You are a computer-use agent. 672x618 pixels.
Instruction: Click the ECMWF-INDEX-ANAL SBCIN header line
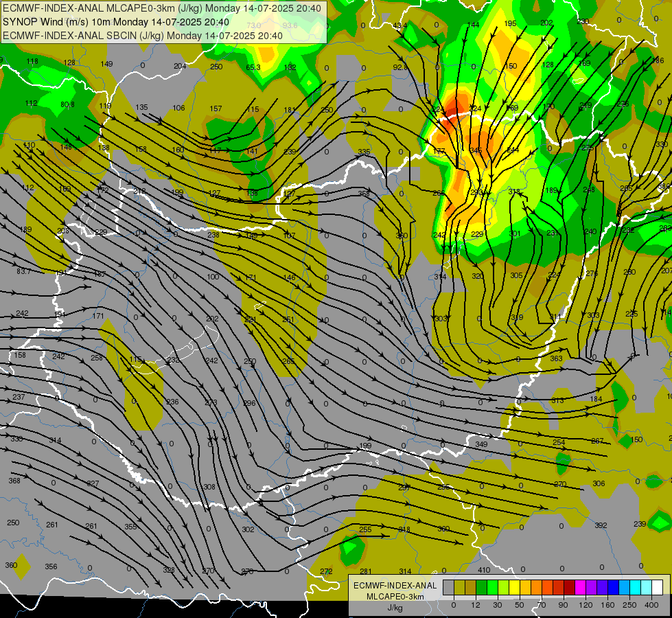pyautogui.click(x=142, y=36)
